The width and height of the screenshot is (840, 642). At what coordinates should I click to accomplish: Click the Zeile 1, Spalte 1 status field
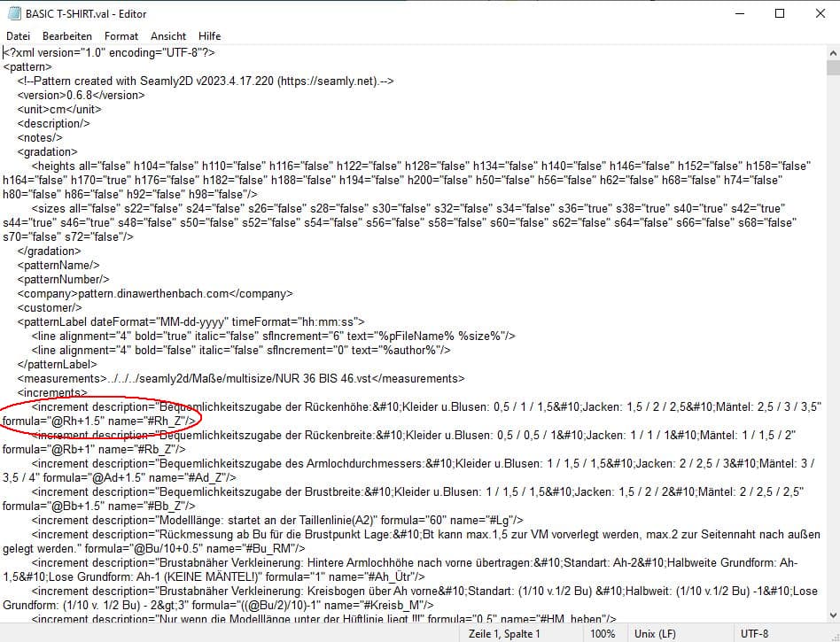click(503, 634)
